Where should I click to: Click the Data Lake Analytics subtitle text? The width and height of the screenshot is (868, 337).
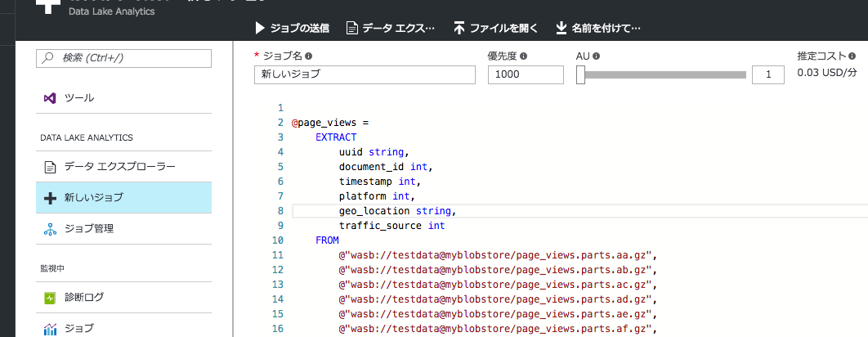coord(112,11)
